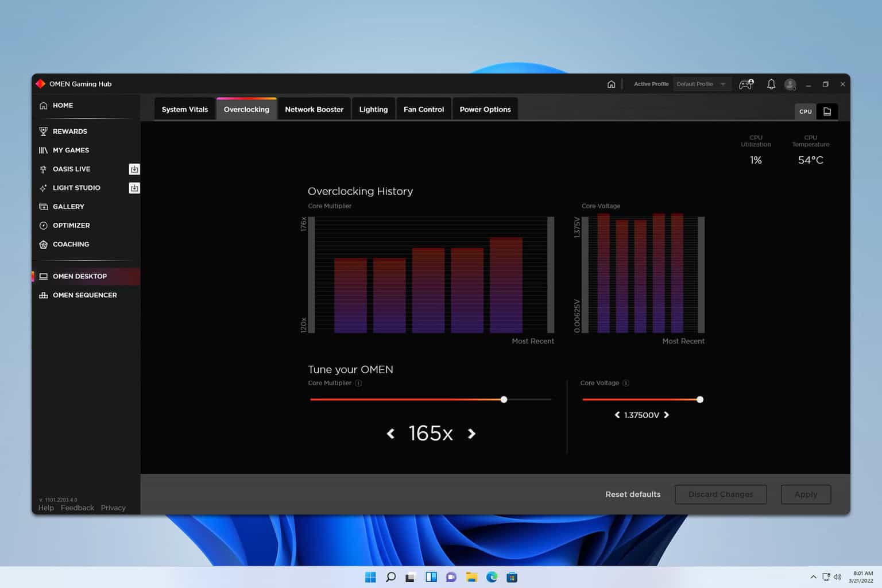
Task: Open the home icon in title bar
Action: (x=611, y=84)
